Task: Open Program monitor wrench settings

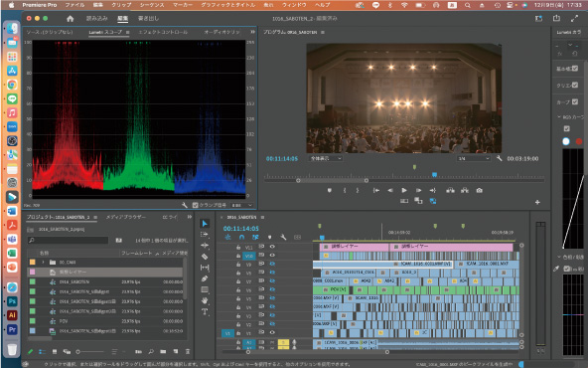Action: [x=499, y=158]
